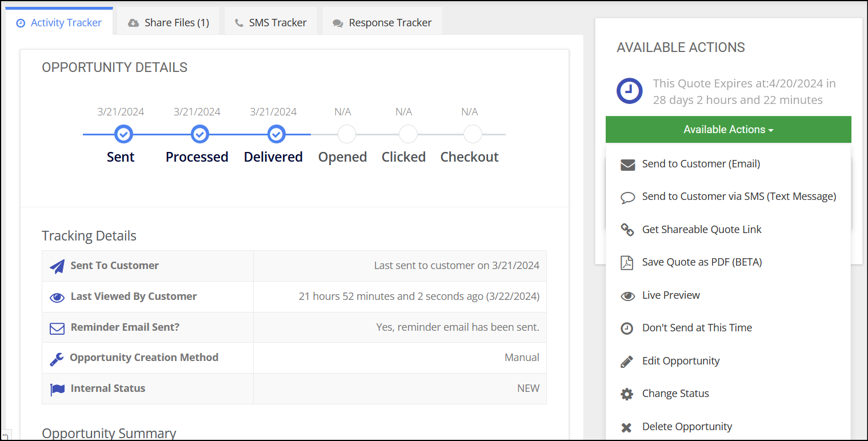Screen dimensions: 868x441
Task: Click the empty Clicked step circle
Action: pos(408,134)
